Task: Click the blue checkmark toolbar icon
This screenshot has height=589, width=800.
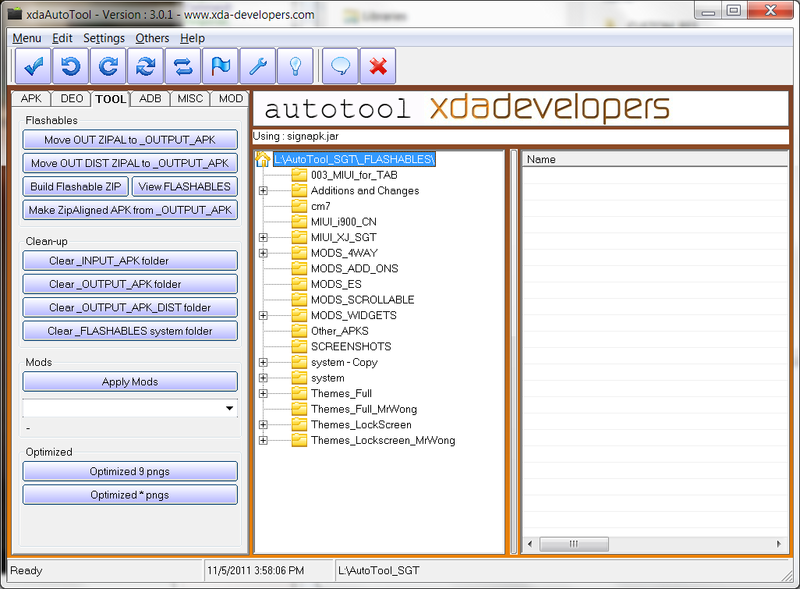Action: [32, 65]
